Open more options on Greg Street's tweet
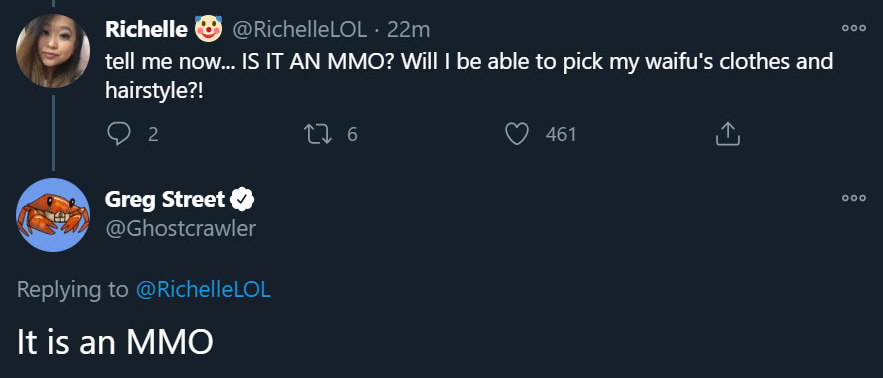This screenshot has width=883, height=378. point(854,198)
